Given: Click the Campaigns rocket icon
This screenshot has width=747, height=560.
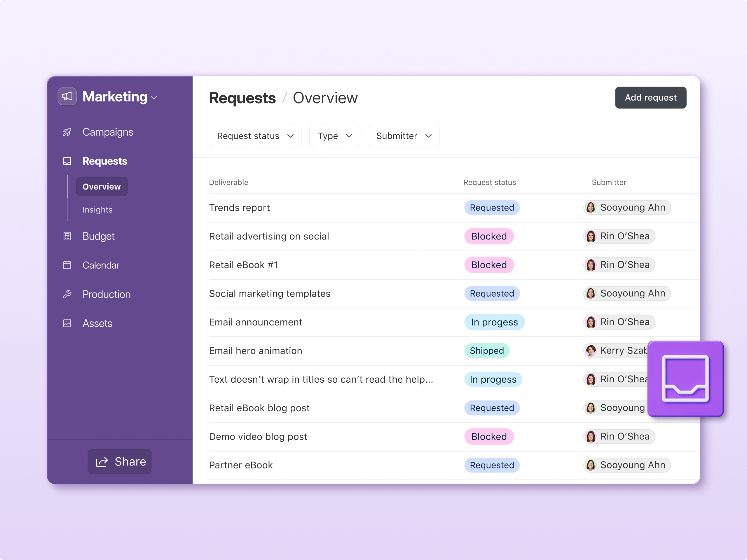Looking at the screenshot, I should coord(67,132).
